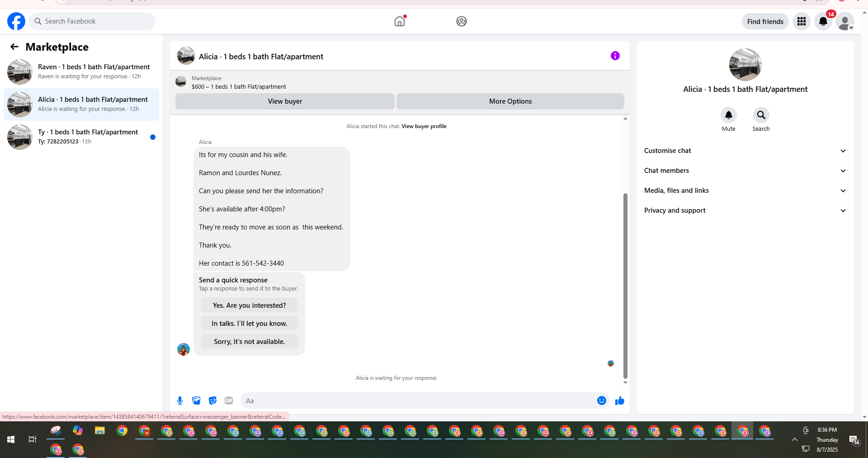Click the 'Alicia is waiting for your response.' status text
This screenshot has height=458, width=868.
click(396, 378)
